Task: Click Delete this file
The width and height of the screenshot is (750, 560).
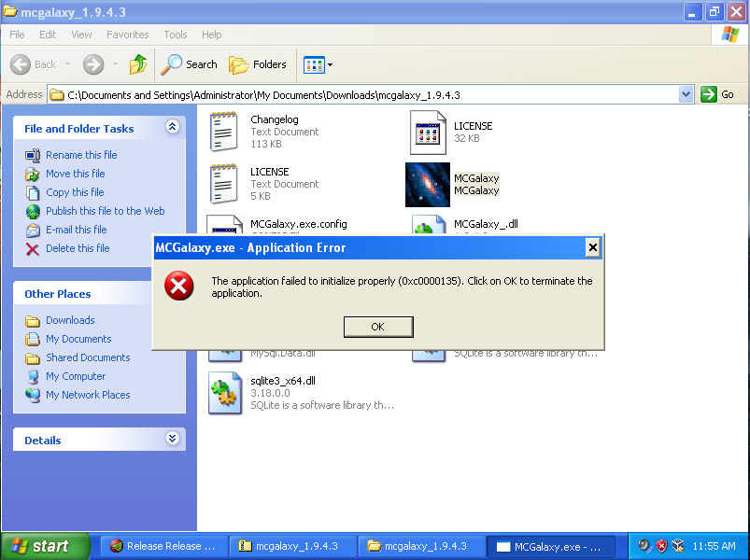Action: click(x=78, y=248)
